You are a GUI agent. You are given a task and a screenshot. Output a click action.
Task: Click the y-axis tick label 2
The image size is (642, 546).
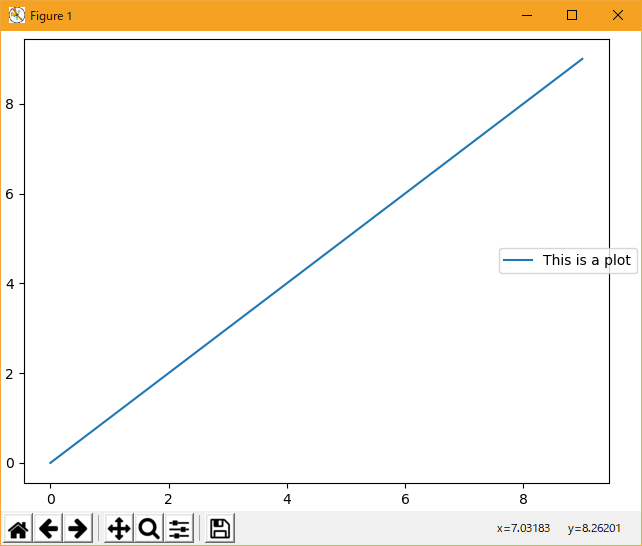9,374
